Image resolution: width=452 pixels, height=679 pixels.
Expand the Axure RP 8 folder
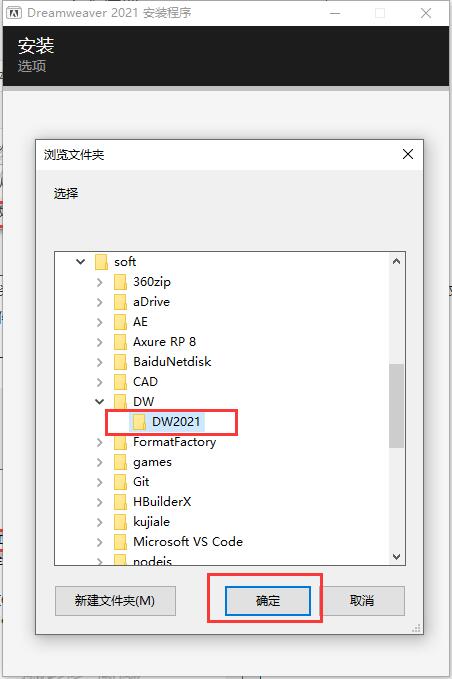click(x=100, y=342)
